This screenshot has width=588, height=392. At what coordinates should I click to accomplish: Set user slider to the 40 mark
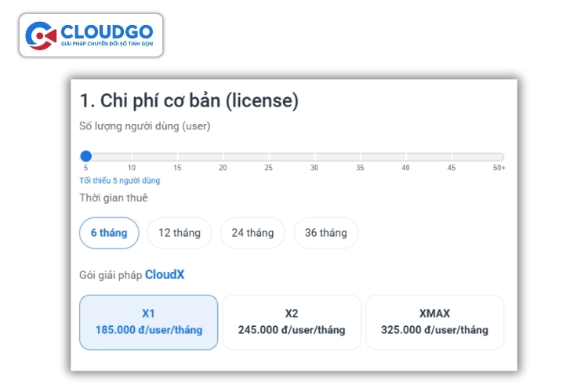405,157
